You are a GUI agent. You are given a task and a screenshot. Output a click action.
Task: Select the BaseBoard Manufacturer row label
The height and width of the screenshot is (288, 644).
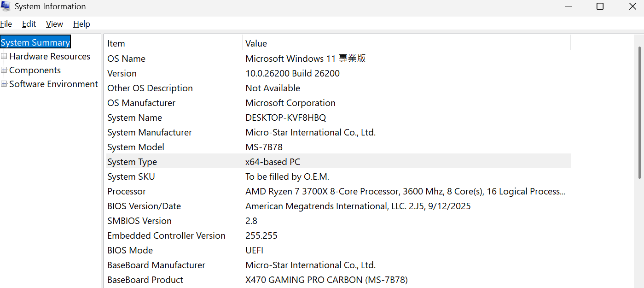pyautogui.click(x=157, y=265)
